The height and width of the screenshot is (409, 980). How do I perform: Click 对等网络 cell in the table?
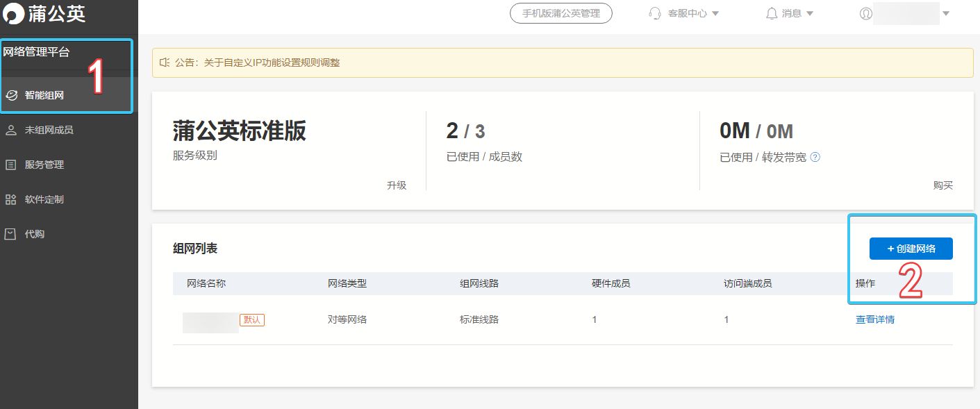(x=347, y=319)
